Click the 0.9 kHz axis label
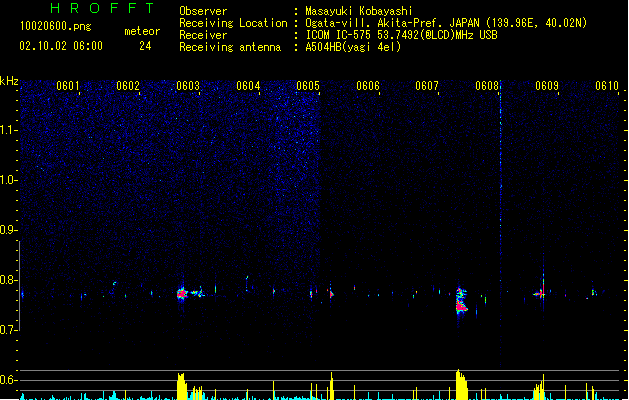Image resolution: width=629 pixels, height=400 pixels. [x=9, y=230]
